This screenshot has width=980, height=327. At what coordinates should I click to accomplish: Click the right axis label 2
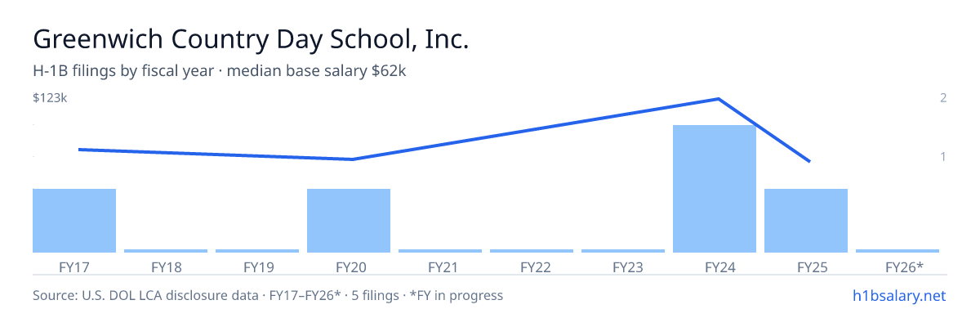click(x=943, y=98)
